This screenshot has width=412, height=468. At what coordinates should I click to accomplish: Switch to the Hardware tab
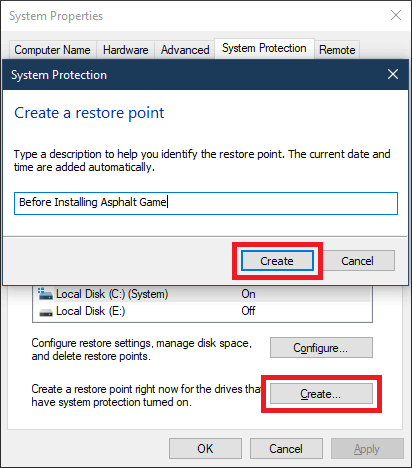[x=125, y=50]
